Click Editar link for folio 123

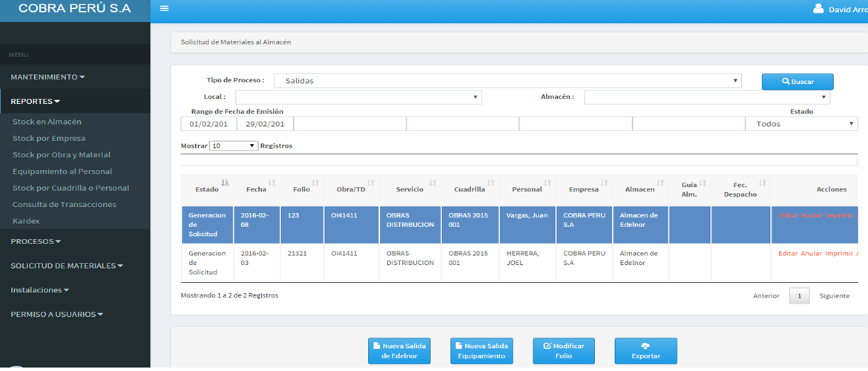pyautogui.click(x=789, y=215)
